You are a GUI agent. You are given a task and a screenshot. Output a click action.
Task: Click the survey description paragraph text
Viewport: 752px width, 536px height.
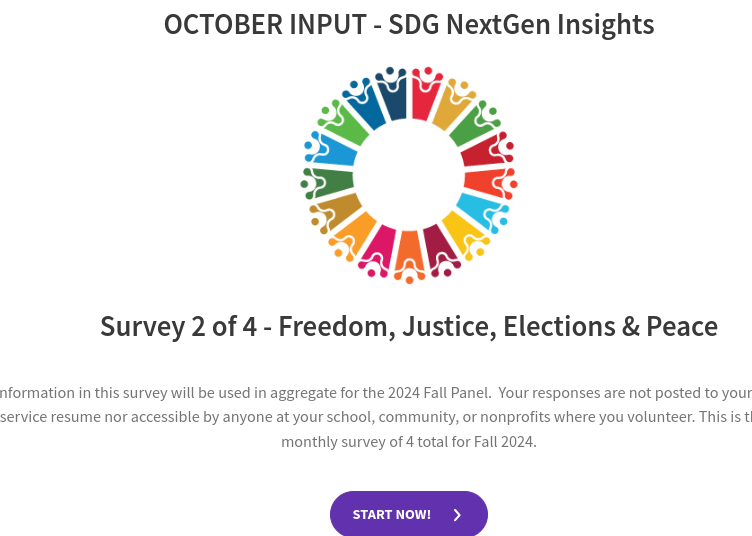pos(409,416)
